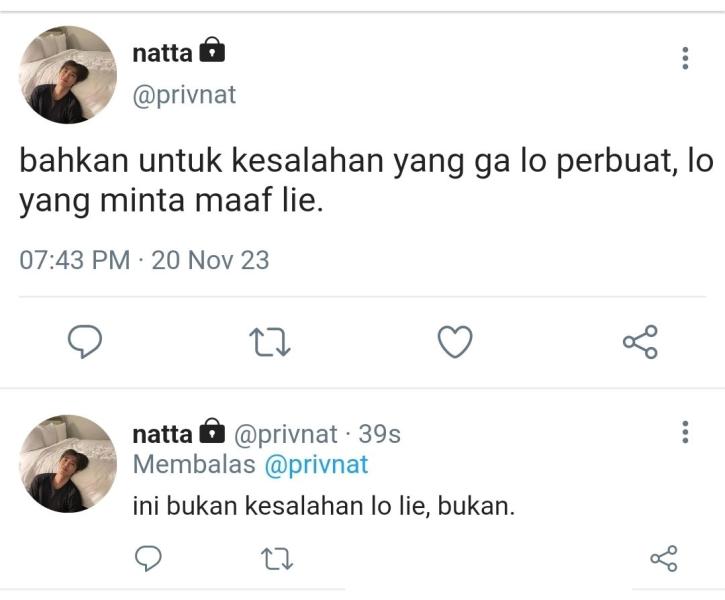Open natta's profile picture on main tweet

(x=69, y=75)
